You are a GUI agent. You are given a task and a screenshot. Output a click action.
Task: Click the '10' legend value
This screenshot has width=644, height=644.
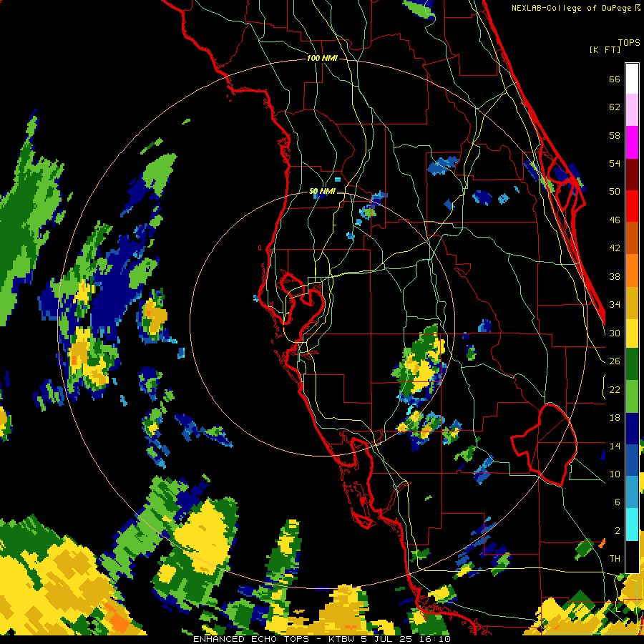[615, 474]
